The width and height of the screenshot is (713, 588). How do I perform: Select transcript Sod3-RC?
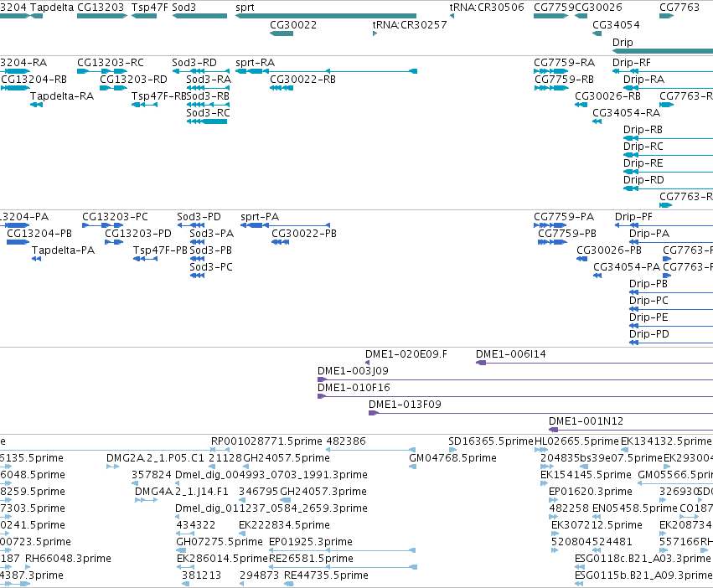pos(207,121)
